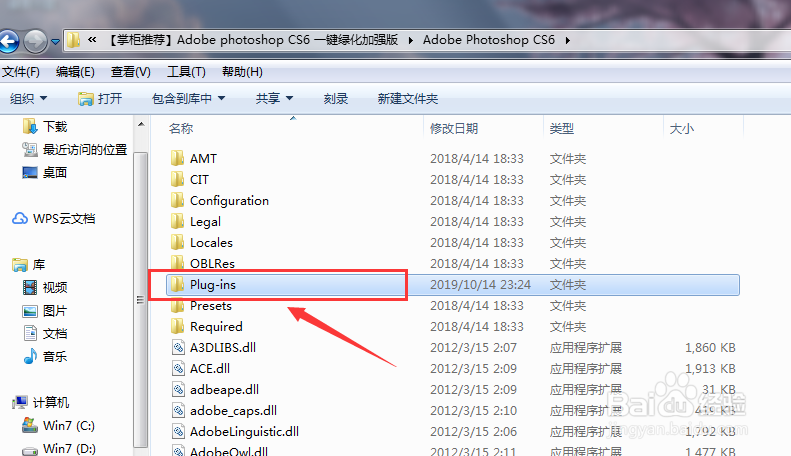The width and height of the screenshot is (791, 456).
Task: Click the navigation pane vertical scrollbar thumb
Action: 141,300
